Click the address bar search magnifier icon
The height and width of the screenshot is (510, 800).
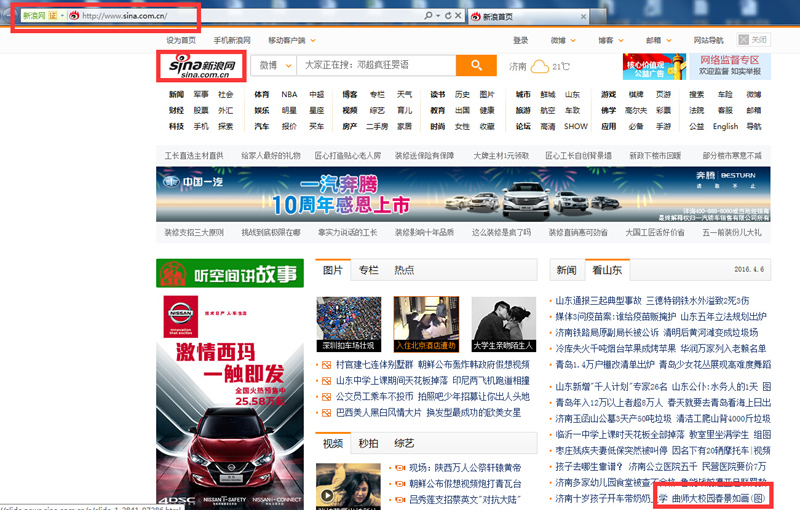coord(428,17)
